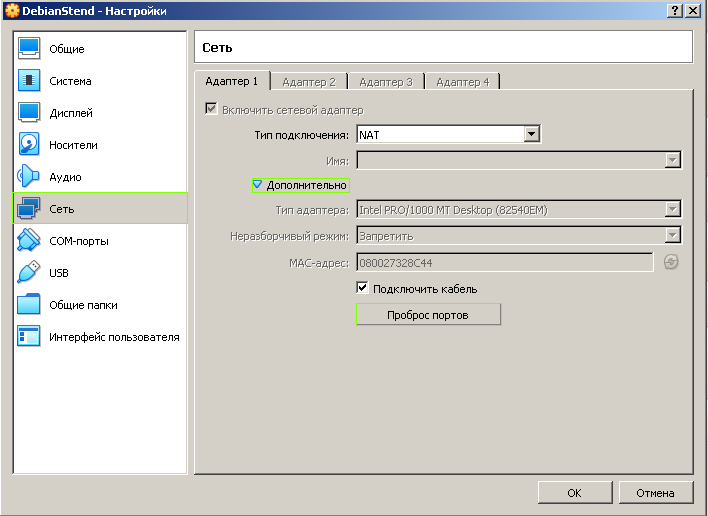Regenerate MAC address with refresh icon
Viewport: 708px width, 516px height.
click(x=671, y=262)
